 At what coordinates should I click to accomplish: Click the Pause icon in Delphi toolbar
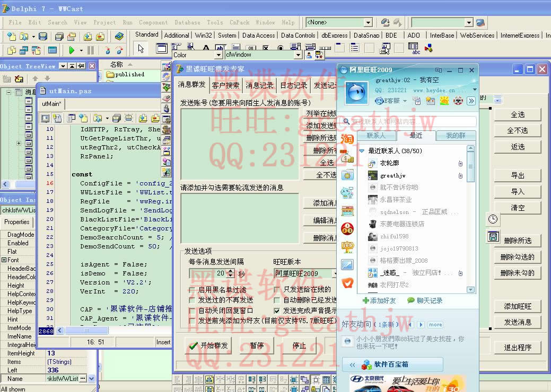pos(90,50)
